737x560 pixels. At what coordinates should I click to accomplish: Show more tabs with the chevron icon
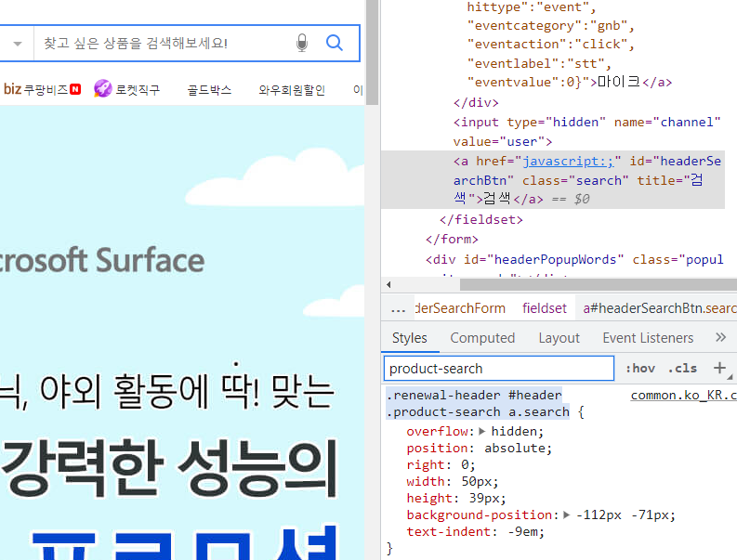coord(720,337)
